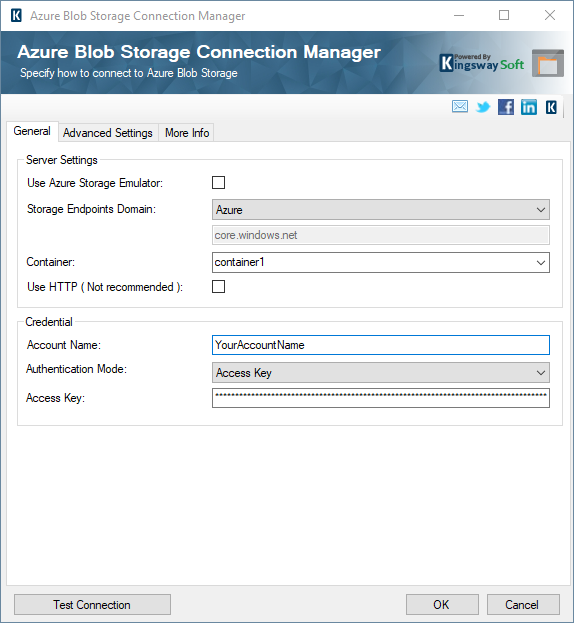Open the Authentication Mode dropdown
The width and height of the screenshot is (574, 623).
pyautogui.click(x=381, y=373)
